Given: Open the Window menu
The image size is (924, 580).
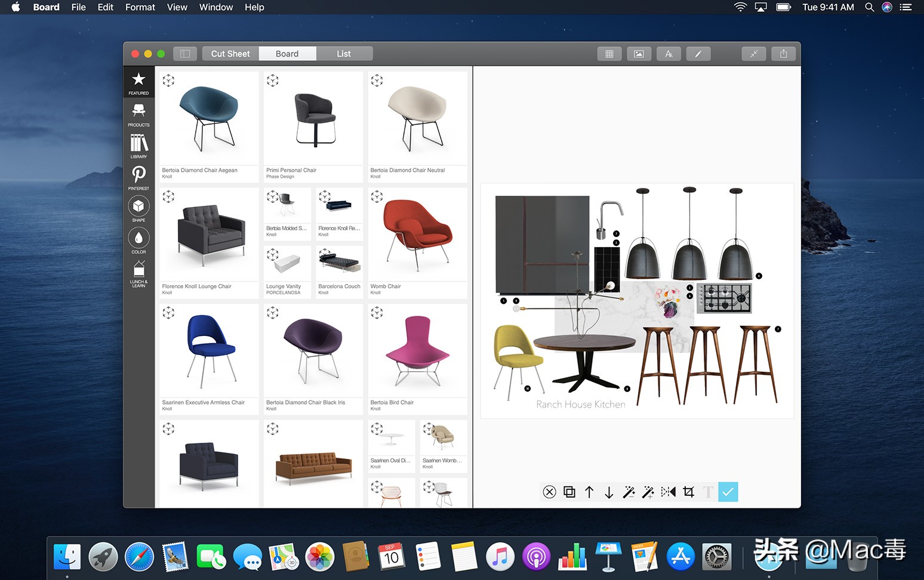Looking at the screenshot, I should point(216,7).
